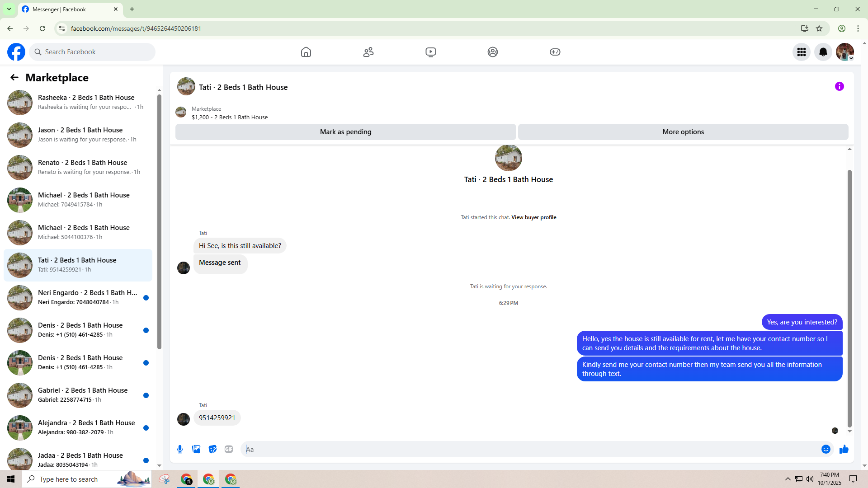
Task: Open Michael's chat with number 5044100376
Action: pos(78,232)
